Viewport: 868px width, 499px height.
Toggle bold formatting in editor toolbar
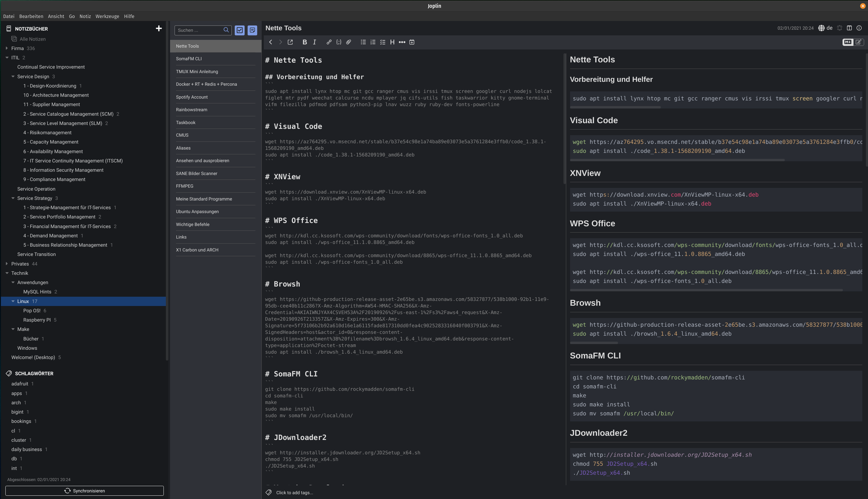click(x=305, y=42)
